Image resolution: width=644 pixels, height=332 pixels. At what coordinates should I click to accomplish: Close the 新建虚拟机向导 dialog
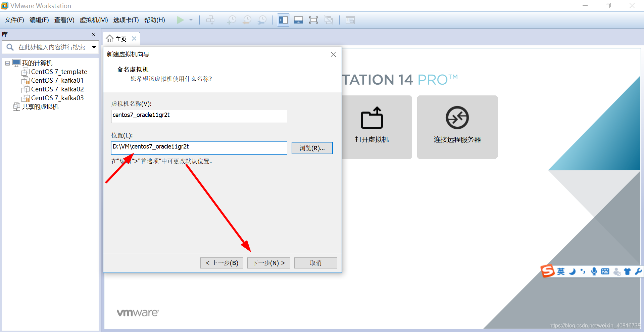coord(333,54)
